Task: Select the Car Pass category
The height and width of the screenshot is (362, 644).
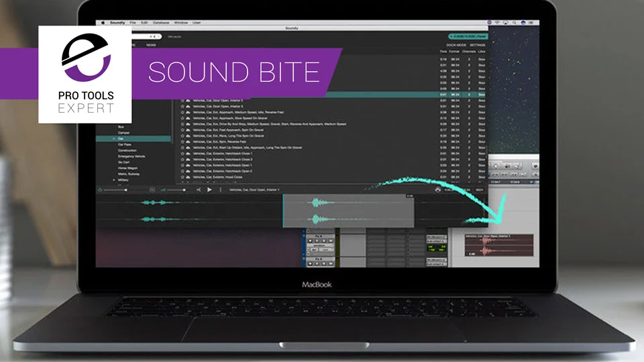Action: 125,145
